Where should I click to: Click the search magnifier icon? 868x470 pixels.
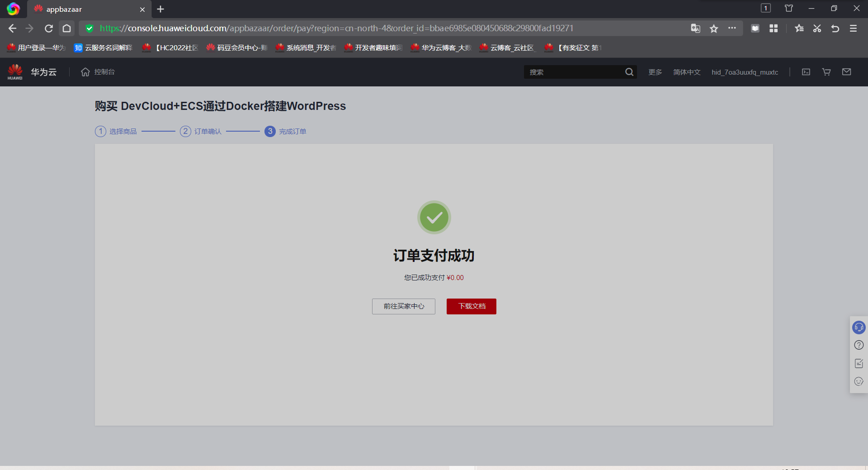point(629,72)
